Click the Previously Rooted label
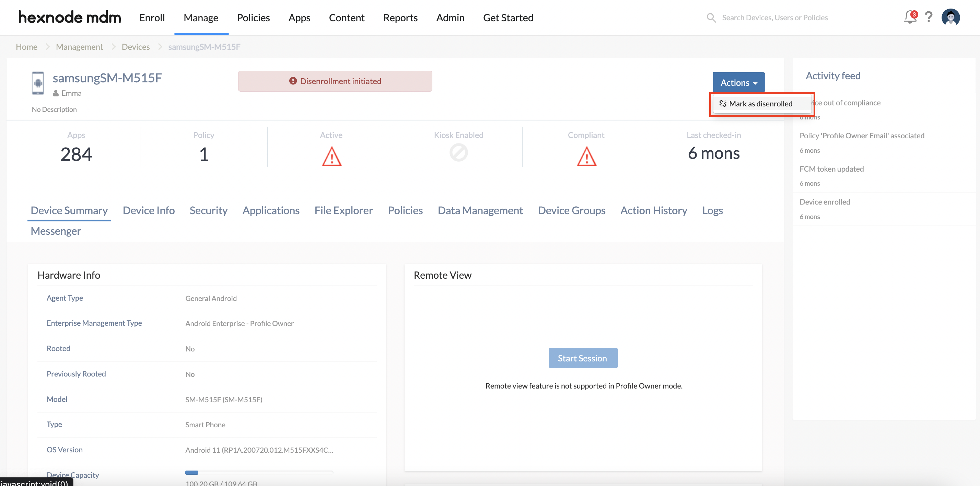 click(x=76, y=374)
